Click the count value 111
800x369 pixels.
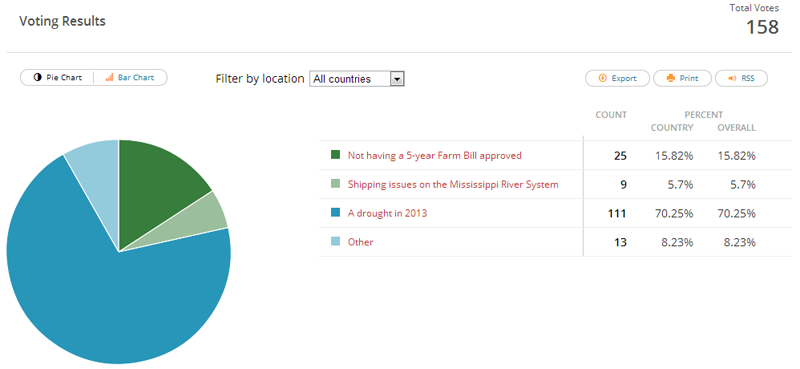[x=617, y=213]
